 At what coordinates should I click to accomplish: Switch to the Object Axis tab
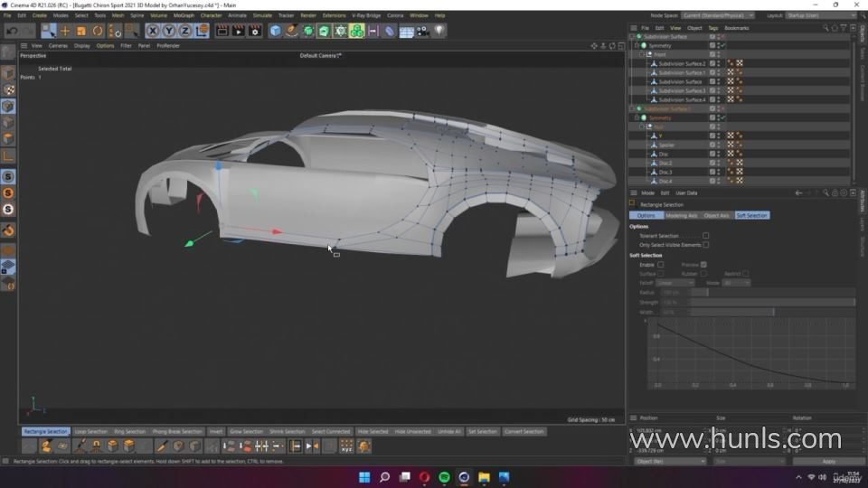click(x=716, y=215)
